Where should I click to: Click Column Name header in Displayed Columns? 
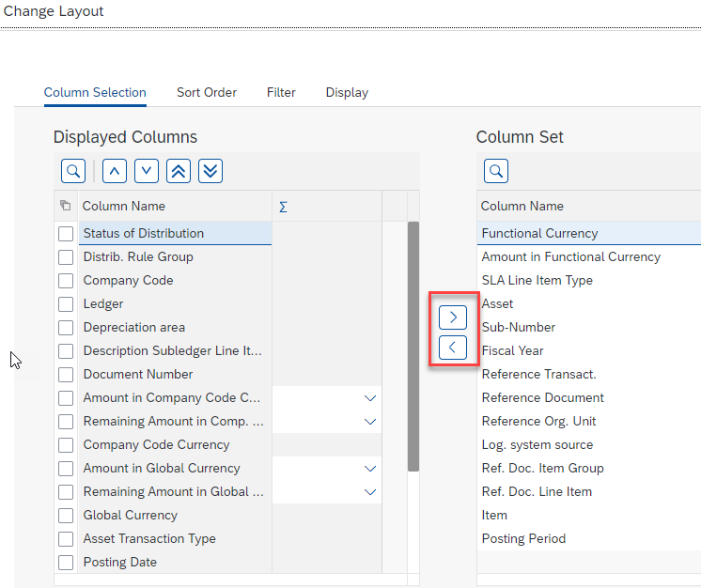click(x=124, y=206)
